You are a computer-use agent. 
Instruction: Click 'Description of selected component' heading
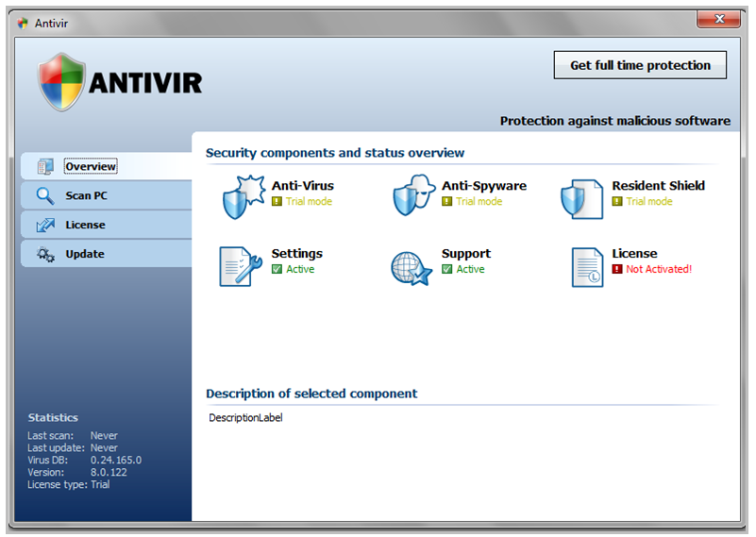[x=312, y=394]
